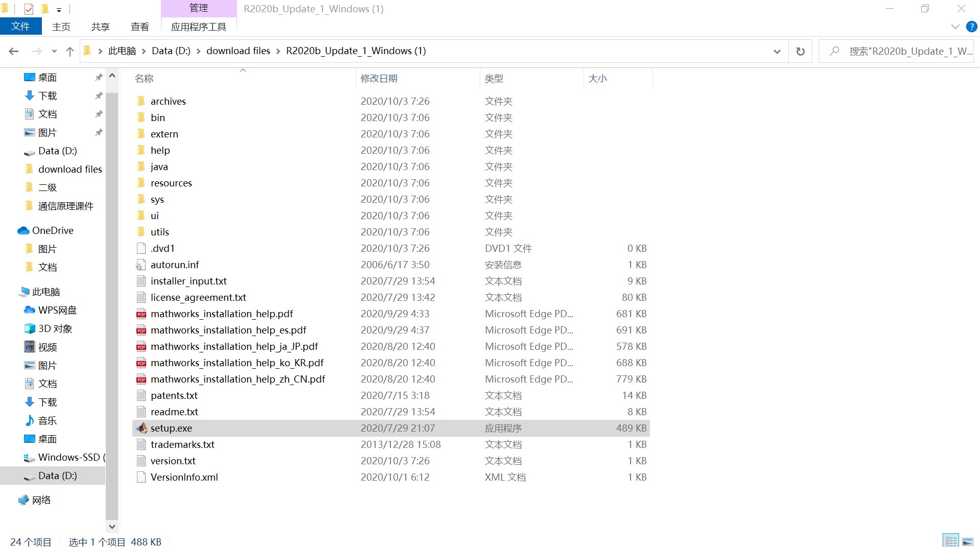Expand chevron after Data (D:) in path
The image size is (980, 547).
pos(199,51)
